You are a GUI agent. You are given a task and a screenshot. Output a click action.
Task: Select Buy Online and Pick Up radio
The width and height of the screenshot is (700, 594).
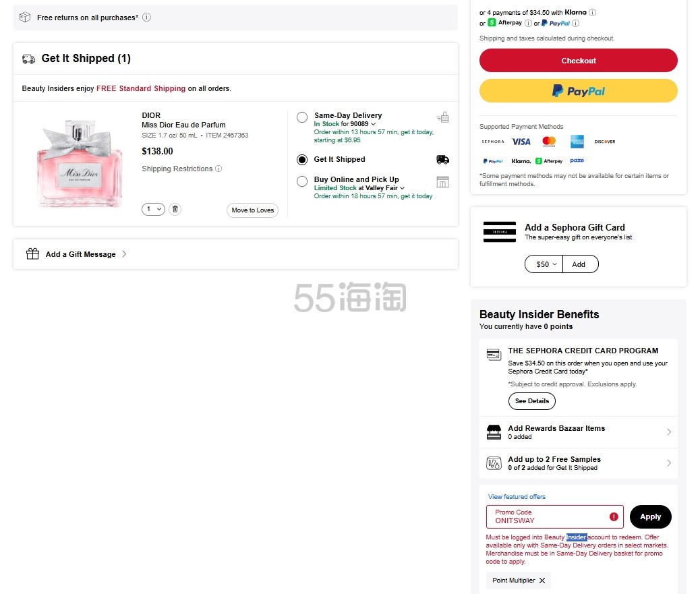pyautogui.click(x=302, y=181)
